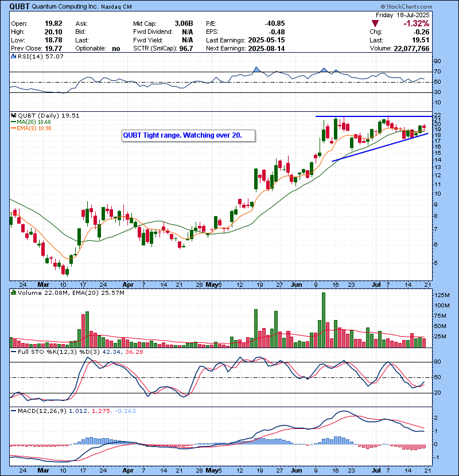
Task: Click the MACD signal value 1.275
Action: pos(100,411)
